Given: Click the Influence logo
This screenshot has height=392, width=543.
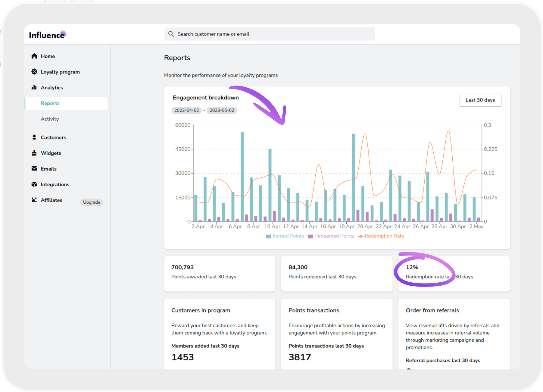Looking at the screenshot, I should 47,35.
